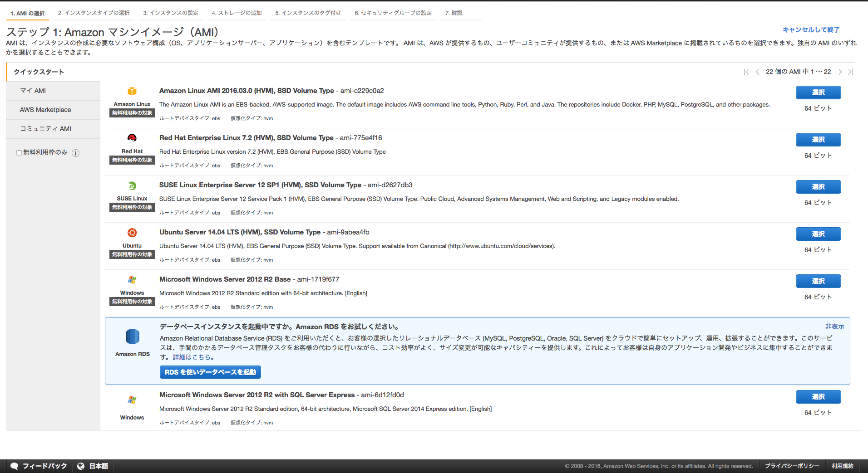868x473 pixels.
Task: Jump to last page of AMI list
Action: tap(851, 72)
